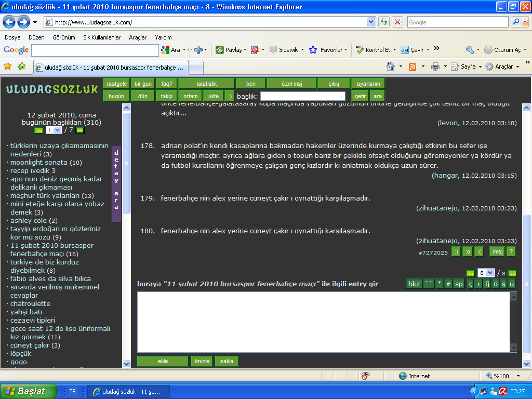This screenshot has height=399, width=532.
Task: Open the hangar author link
Action: coord(445,176)
